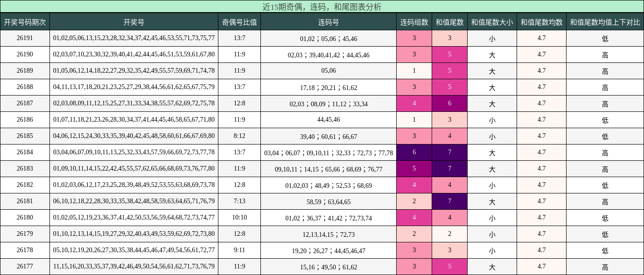Image resolution: width=644 pixels, height=275 pixels.
Task: Select issue number 26184
Action: [25, 152]
